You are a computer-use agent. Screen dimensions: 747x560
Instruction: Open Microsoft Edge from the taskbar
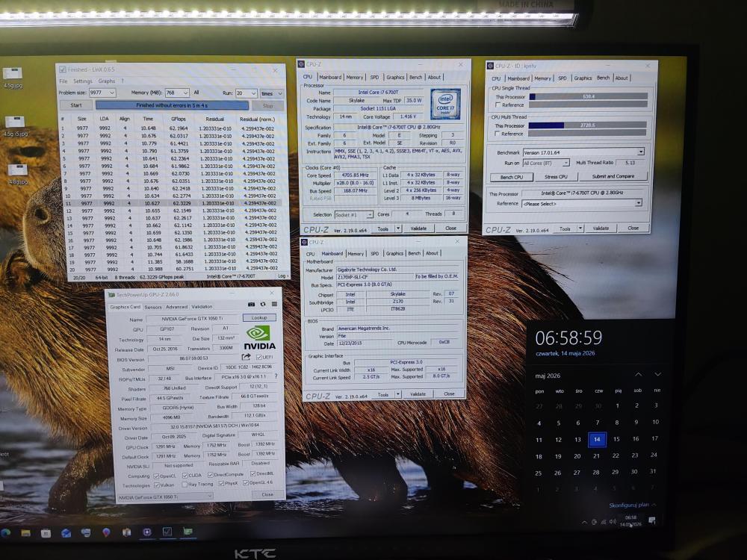coord(6,532)
